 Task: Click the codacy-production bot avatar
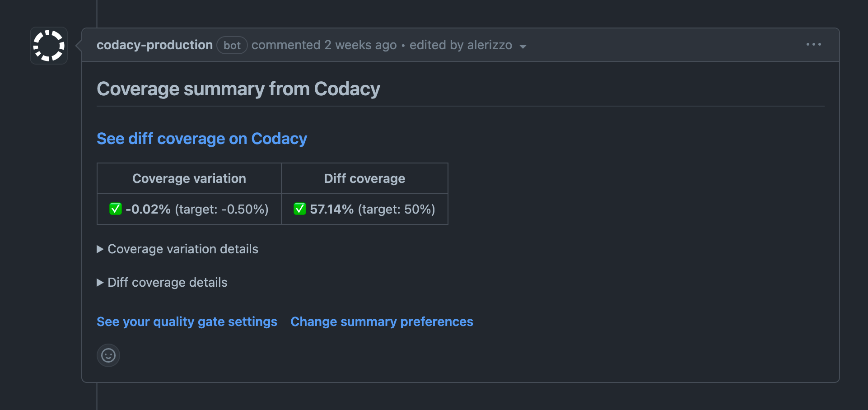[x=48, y=45]
